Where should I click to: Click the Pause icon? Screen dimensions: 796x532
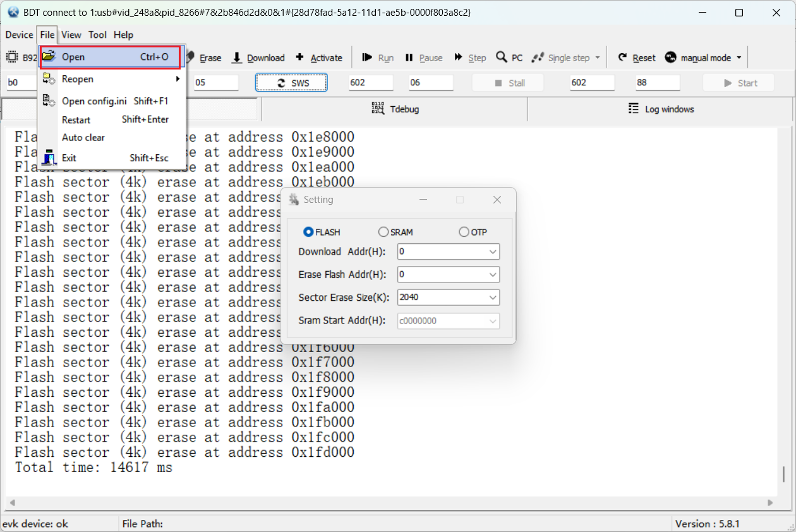409,57
